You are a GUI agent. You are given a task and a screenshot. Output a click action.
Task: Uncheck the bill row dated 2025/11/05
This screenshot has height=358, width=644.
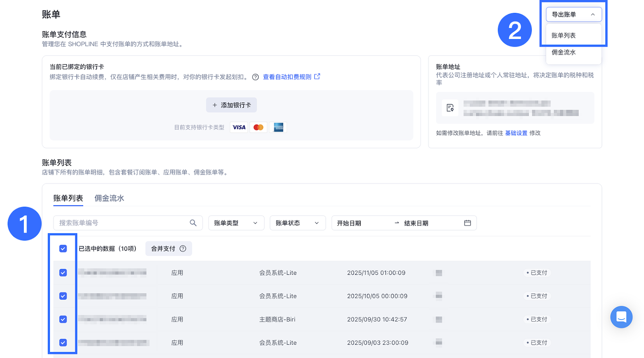point(63,273)
